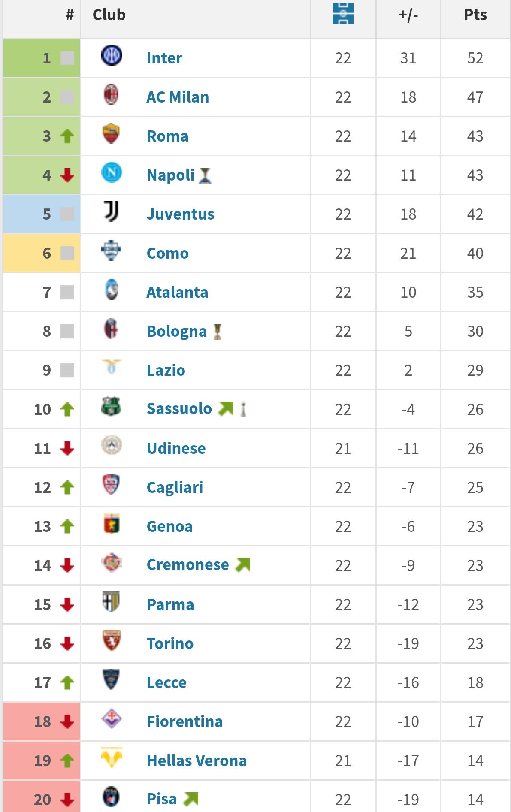
Task: Click the promoted arrow next to Cremonese
Action: tap(243, 565)
